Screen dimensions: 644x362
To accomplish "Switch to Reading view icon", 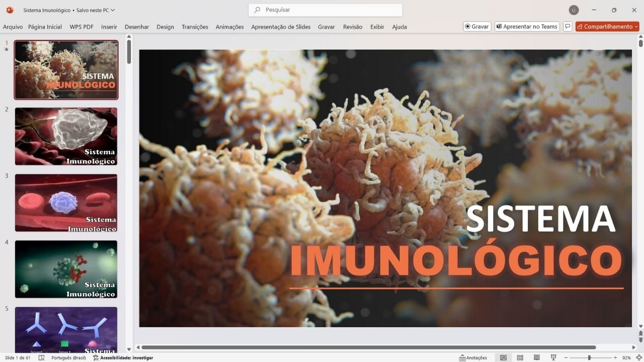I will (x=537, y=357).
